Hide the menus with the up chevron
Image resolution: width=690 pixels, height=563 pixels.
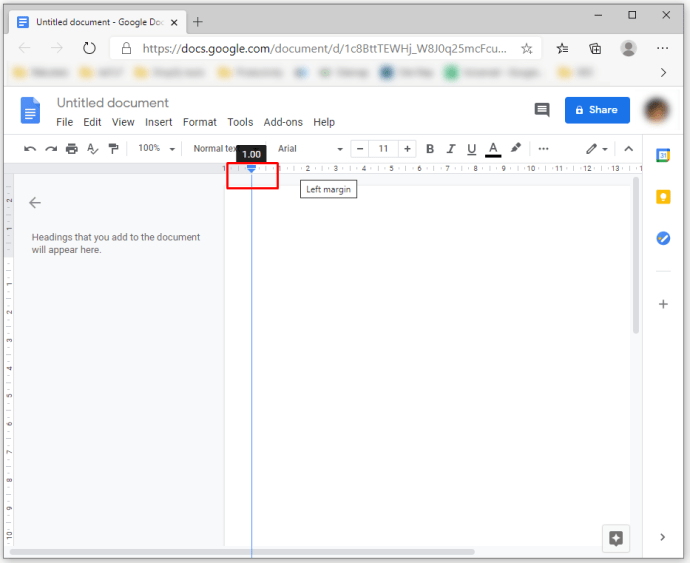[629, 149]
